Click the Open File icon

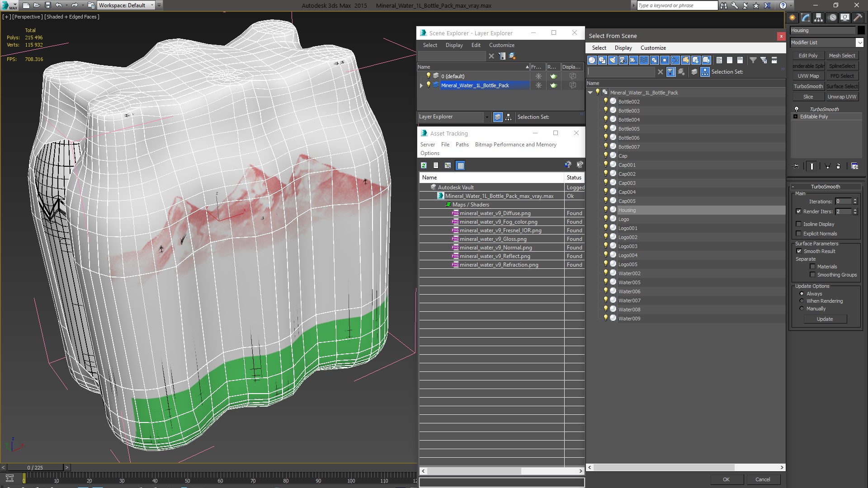point(37,5)
